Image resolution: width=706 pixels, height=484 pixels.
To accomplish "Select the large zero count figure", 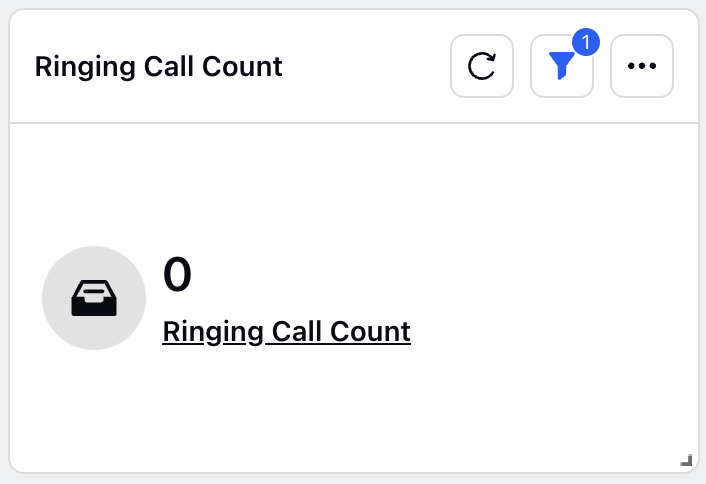I will 177,274.
